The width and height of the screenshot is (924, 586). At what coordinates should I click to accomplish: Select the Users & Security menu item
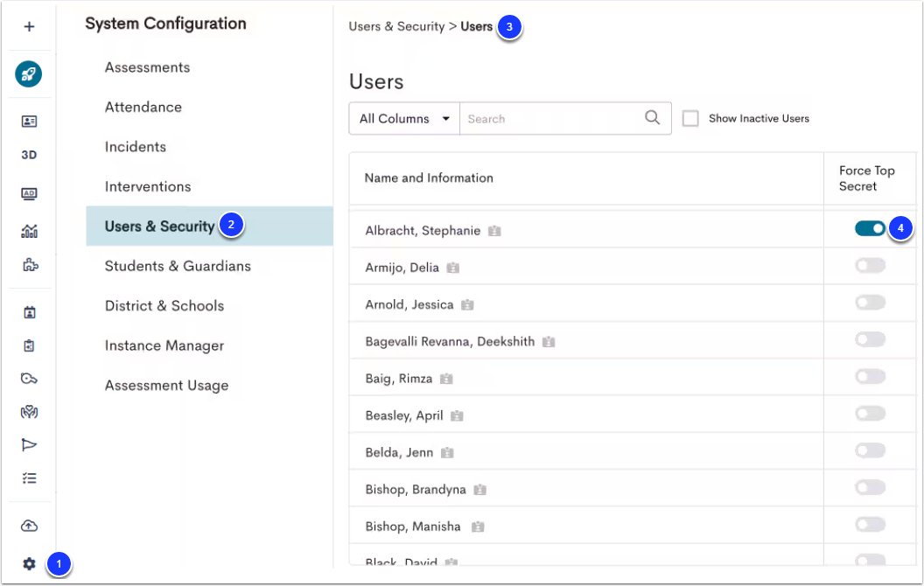point(209,227)
